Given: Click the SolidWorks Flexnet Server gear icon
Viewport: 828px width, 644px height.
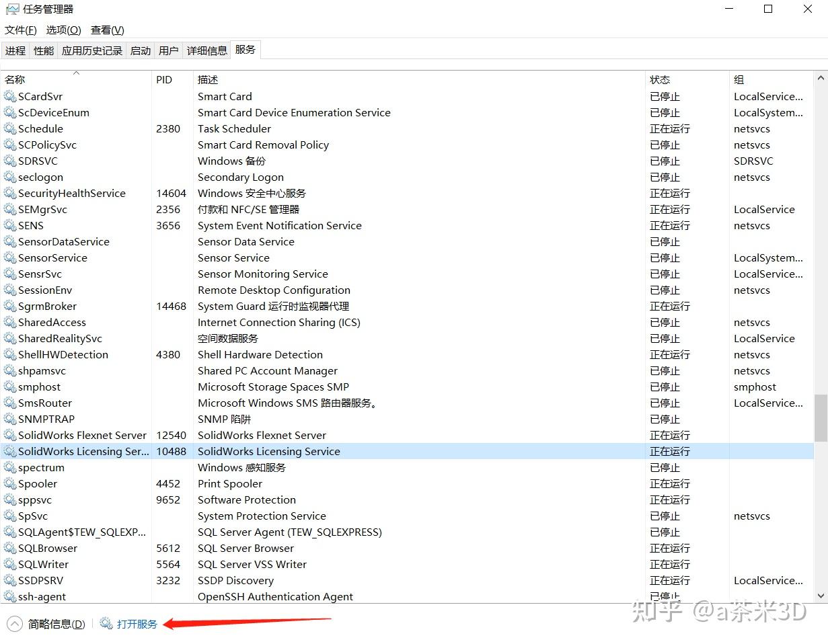Looking at the screenshot, I should 9,435.
